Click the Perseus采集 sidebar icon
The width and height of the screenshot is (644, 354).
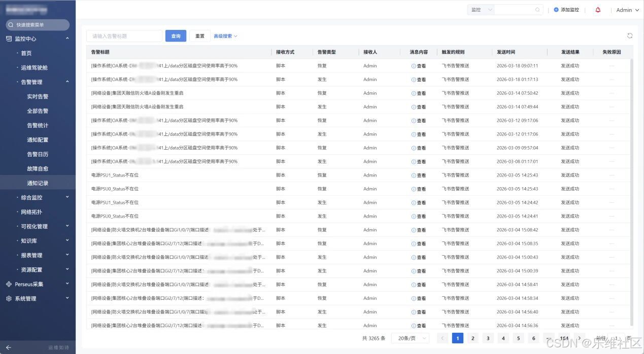click(x=9, y=284)
